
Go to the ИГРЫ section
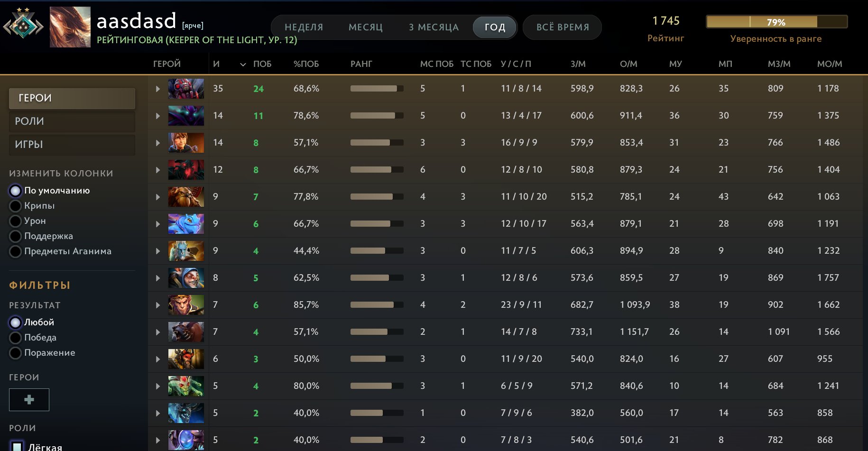tap(72, 145)
